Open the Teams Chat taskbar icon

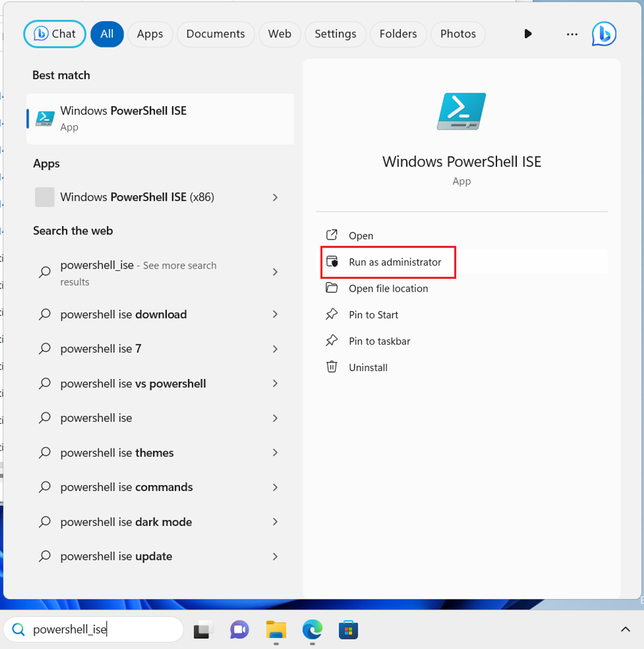pos(239,630)
